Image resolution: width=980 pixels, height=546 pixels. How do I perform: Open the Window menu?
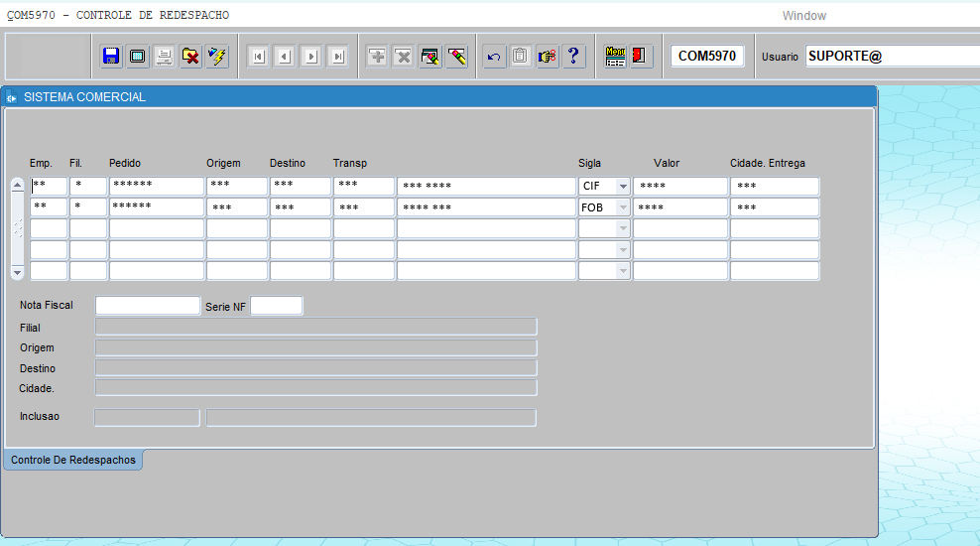coord(803,16)
